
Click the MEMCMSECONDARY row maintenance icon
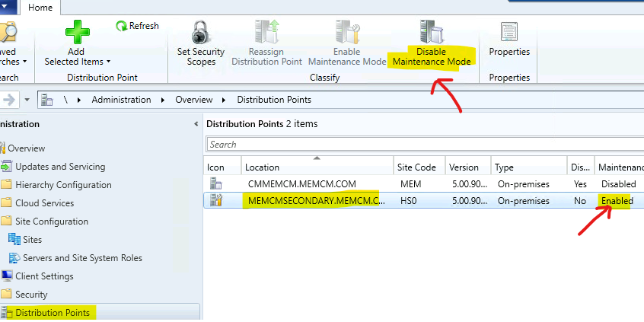216,200
